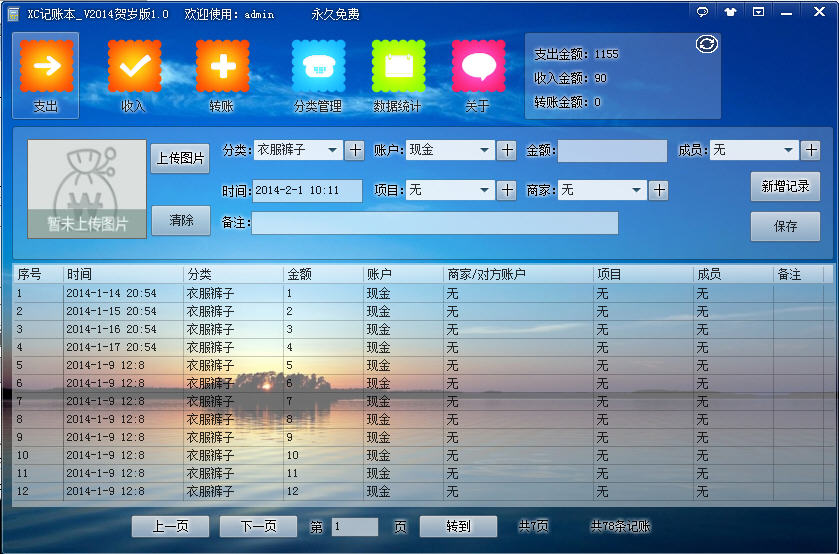The image size is (839, 554).
Task: Expand the 账户 dropdown showing 现金
Action: pos(485,150)
